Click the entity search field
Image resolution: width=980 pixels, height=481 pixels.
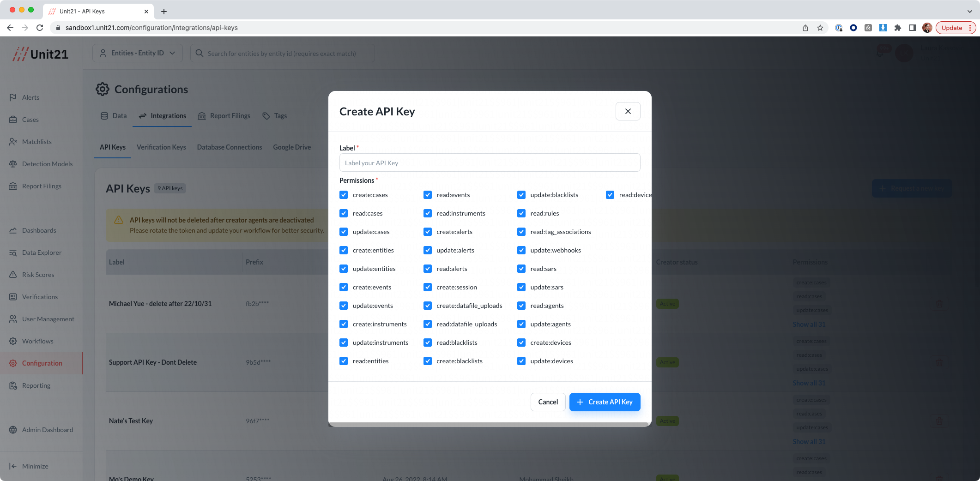point(282,53)
